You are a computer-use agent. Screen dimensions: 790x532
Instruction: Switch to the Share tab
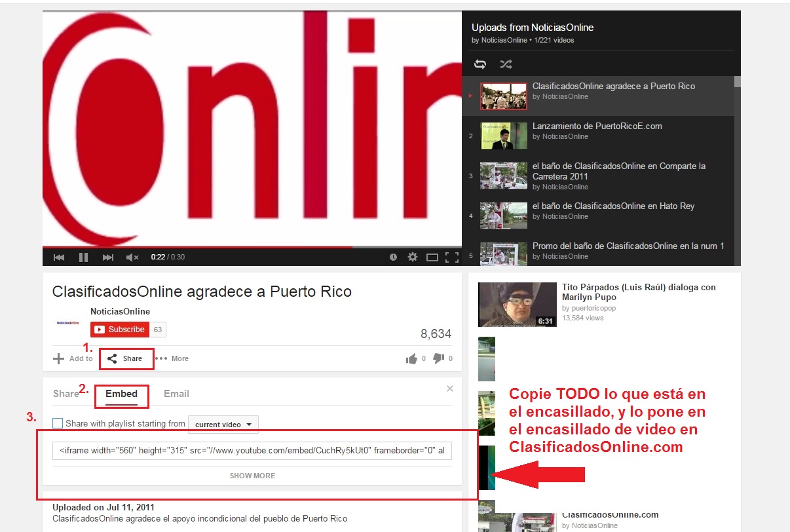66,394
